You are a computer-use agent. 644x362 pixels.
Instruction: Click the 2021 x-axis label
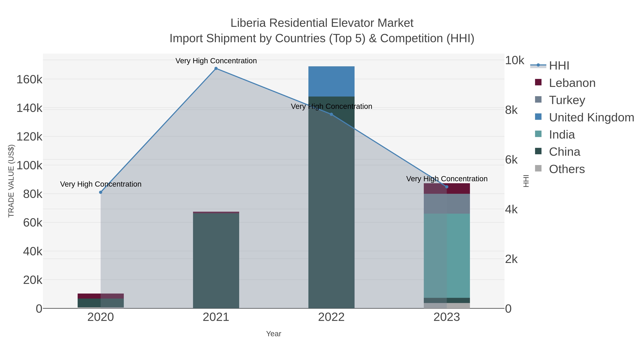coord(216,317)
